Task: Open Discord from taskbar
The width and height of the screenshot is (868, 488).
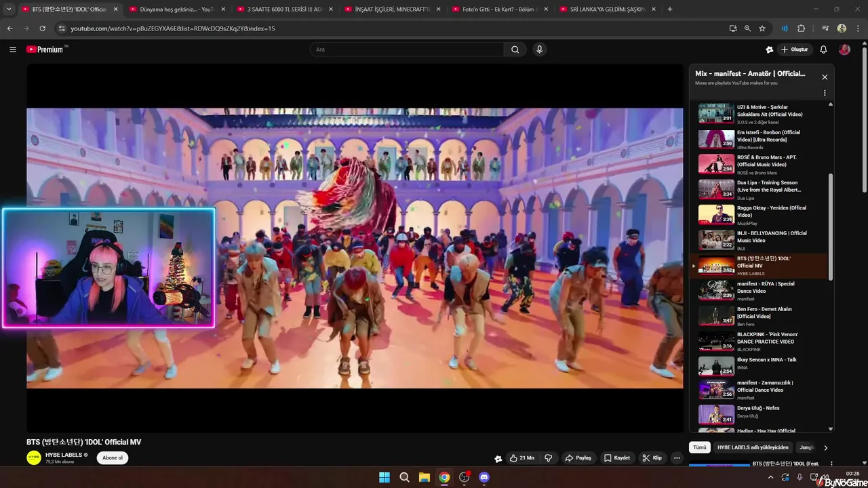Action: 484,477
